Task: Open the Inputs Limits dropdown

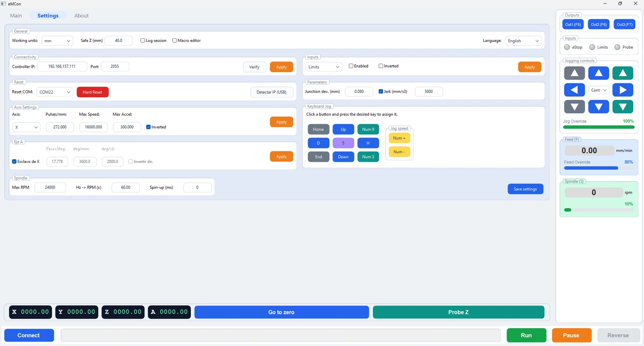Action: [324, 67]
